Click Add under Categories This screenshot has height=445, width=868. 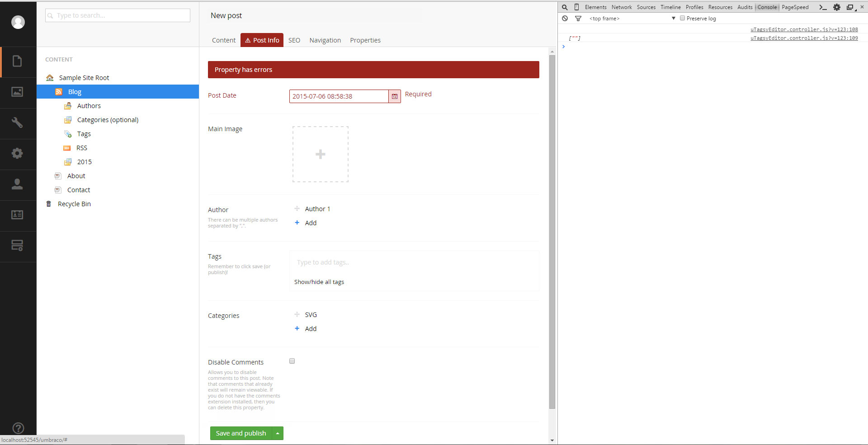[x=311, y=329]
